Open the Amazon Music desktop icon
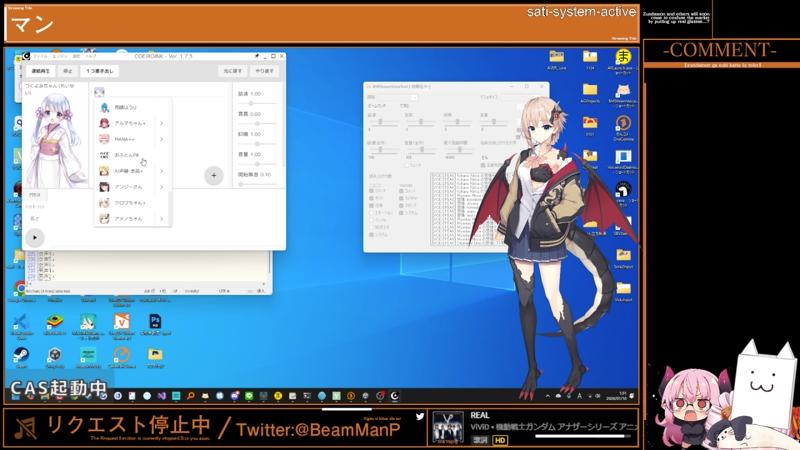Image resolution: width=800 pixels, height=450 pixels. point(88,357)
